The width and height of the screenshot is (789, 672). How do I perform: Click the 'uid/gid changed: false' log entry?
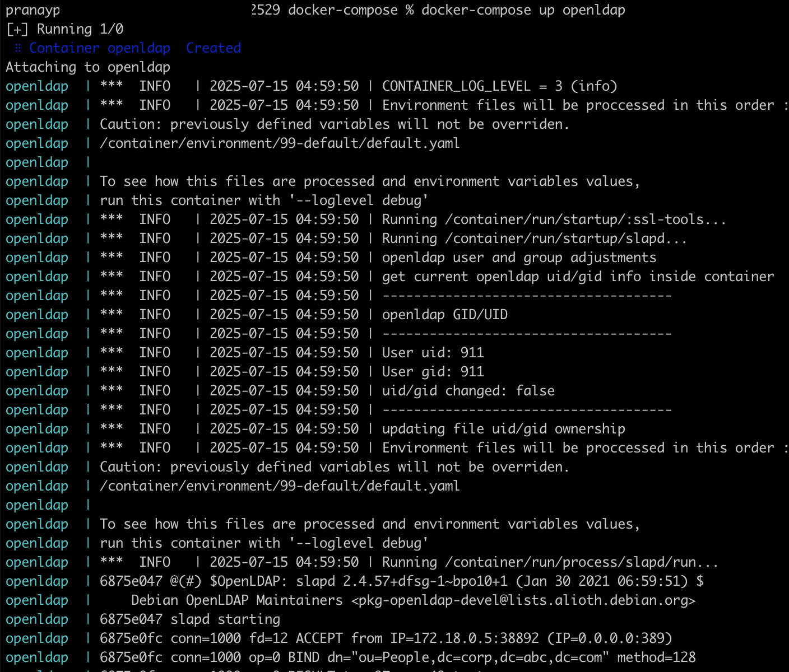pos(468,391)
